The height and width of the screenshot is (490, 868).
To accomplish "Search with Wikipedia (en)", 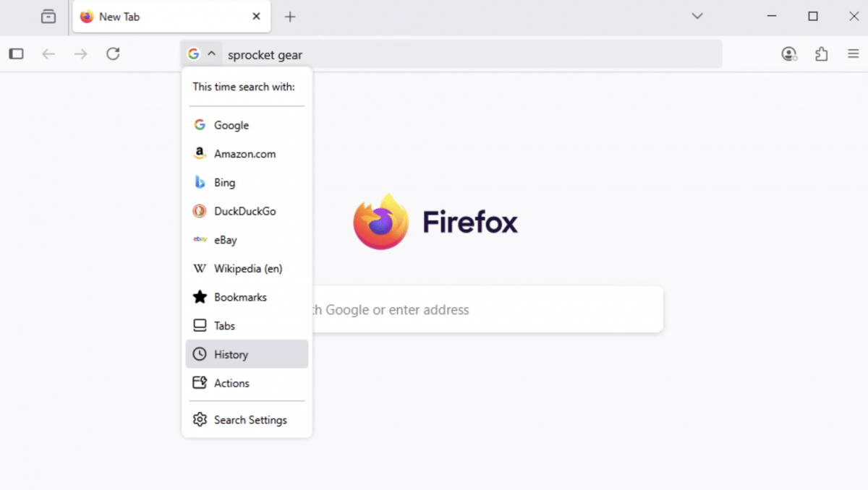I will point(246,269).
